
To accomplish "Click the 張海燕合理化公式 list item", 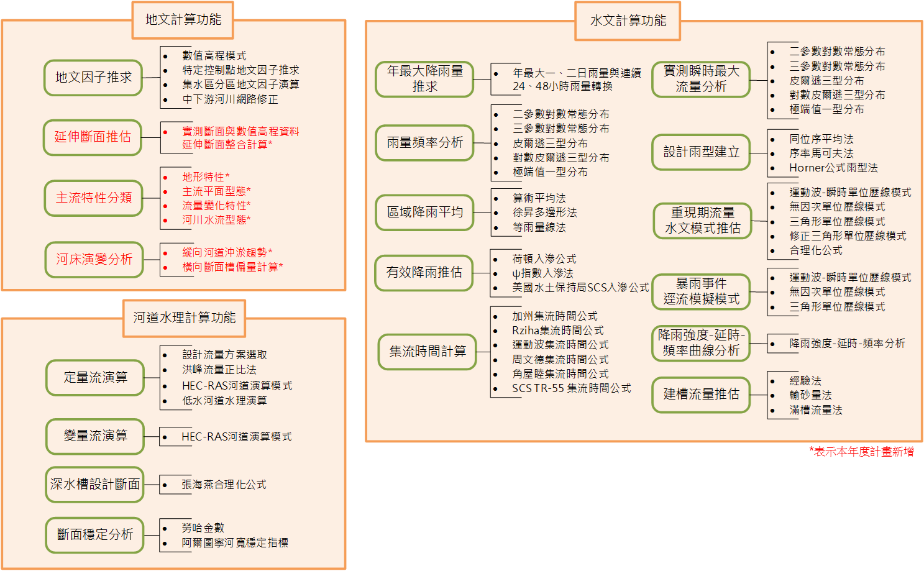I will pos(223,485).
